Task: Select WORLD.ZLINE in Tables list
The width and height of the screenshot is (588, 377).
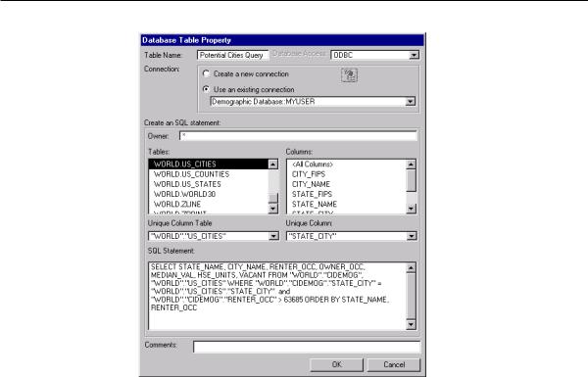Action: [209, 205]
